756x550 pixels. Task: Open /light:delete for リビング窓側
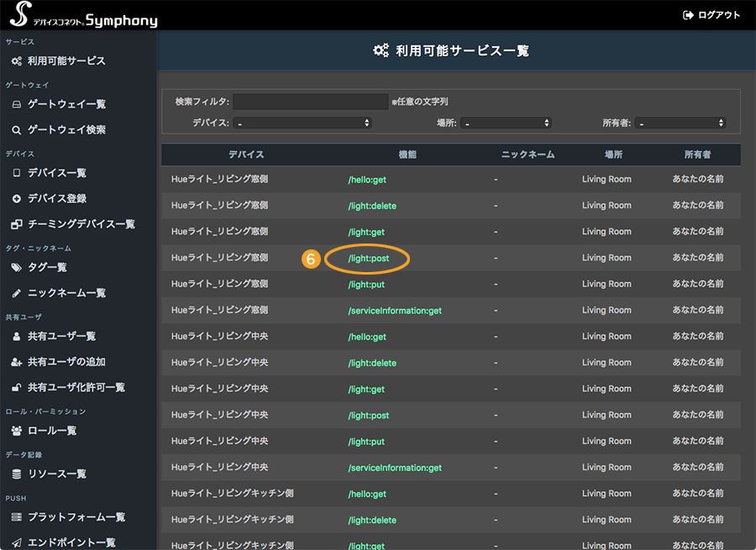(372, 206)
